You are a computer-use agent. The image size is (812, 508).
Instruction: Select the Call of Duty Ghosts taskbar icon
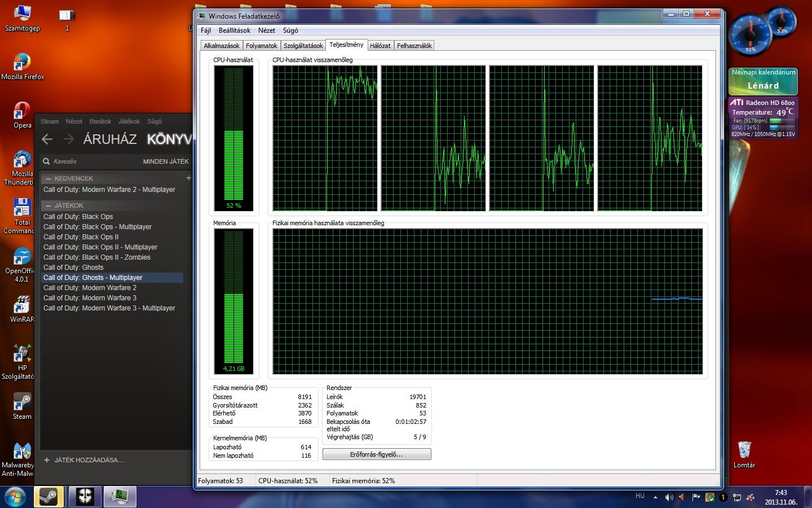(85, 497)
